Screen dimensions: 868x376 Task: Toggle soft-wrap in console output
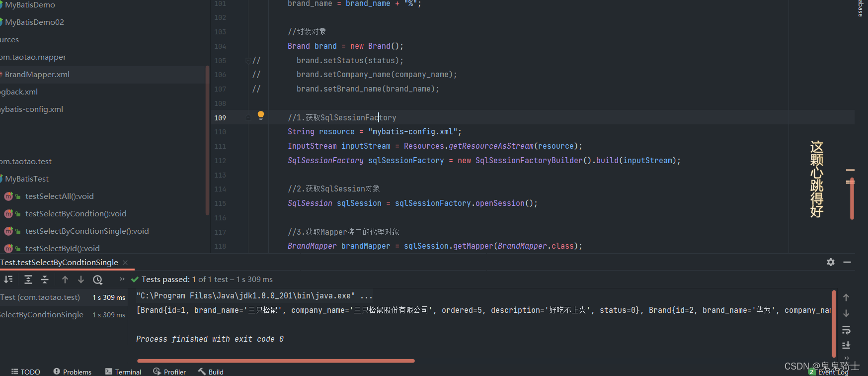847,330
